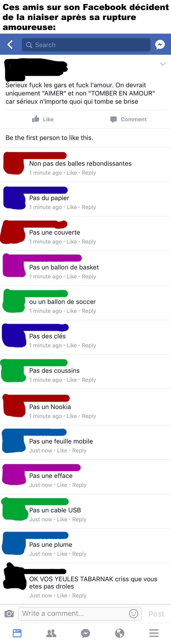Tap the camera icon beside comment box

[x=9, y=613]
